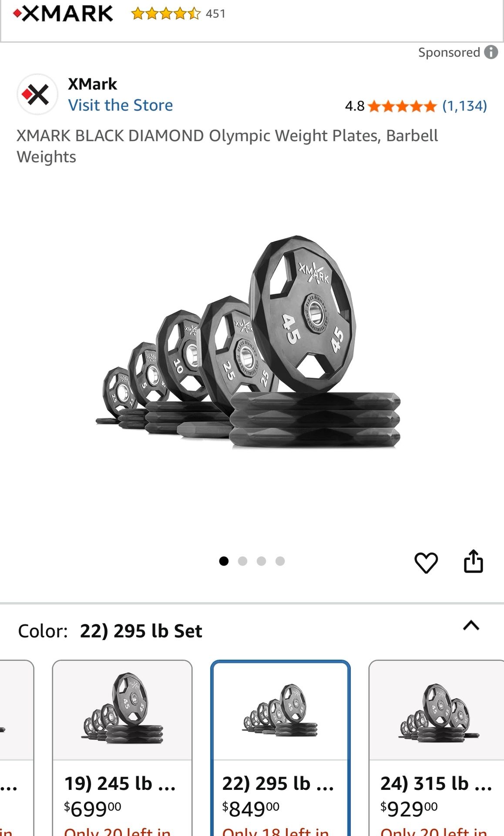Tap the XMARK banner logo at top
The height and width of the screenshot is (836, 504).
(x=64, y=14)
